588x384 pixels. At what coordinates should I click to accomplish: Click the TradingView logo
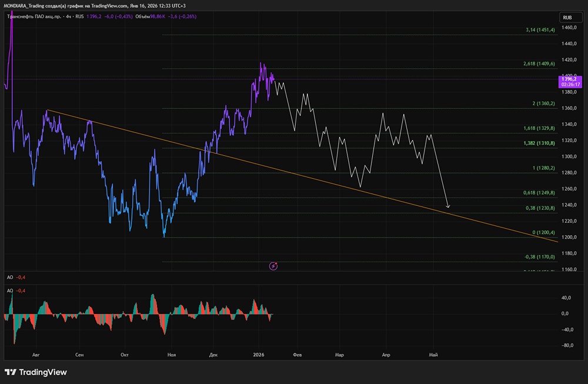tap(36, 372)
